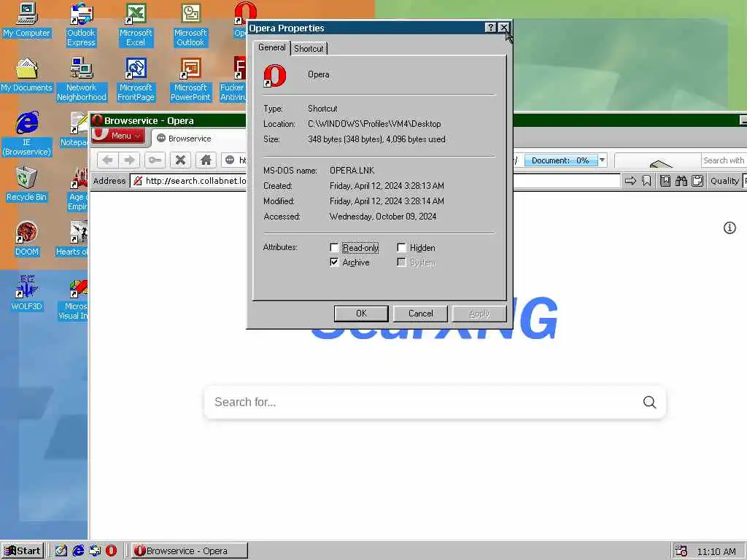Screen dimensions: 747x560
Task: Launch Opera from quick launch bar
Action: coord(111,551)
